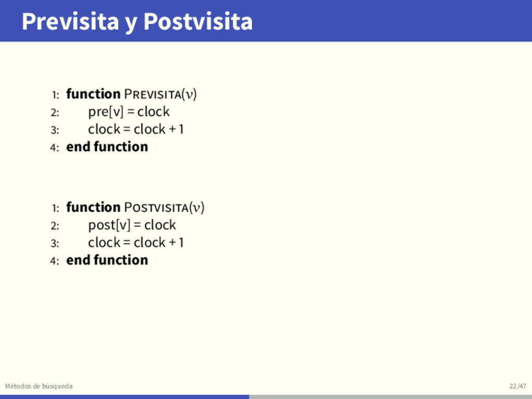Click line number 2 of Postvisita

(x=55, y=225)
